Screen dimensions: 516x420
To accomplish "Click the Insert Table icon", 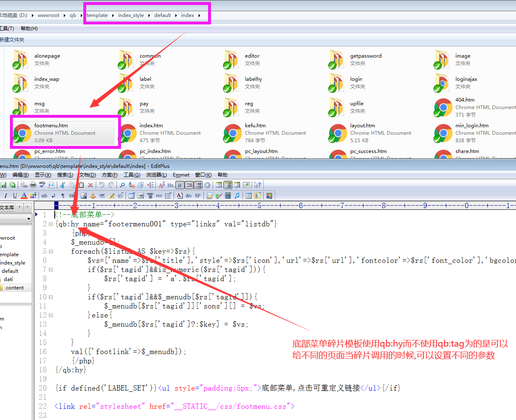I will [x=131, y=196].
